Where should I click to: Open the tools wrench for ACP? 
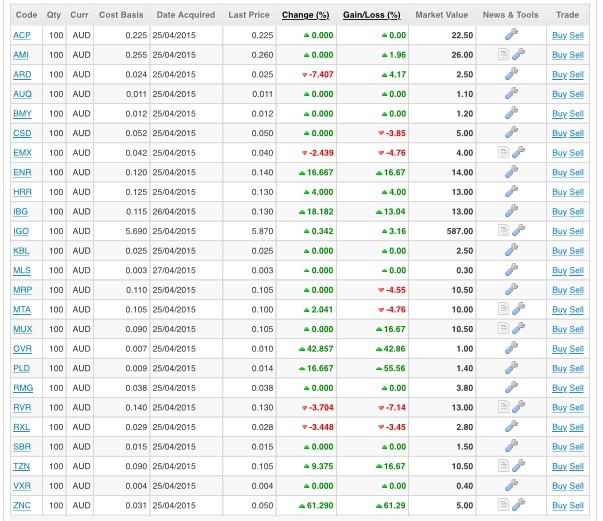[511, 35]
